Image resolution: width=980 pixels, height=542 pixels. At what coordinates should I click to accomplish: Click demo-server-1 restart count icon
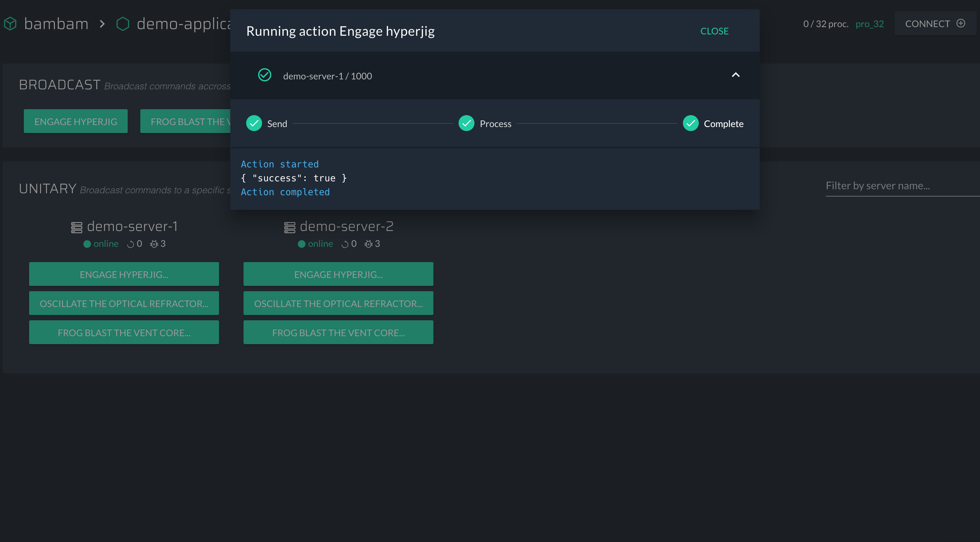[130, 244]
